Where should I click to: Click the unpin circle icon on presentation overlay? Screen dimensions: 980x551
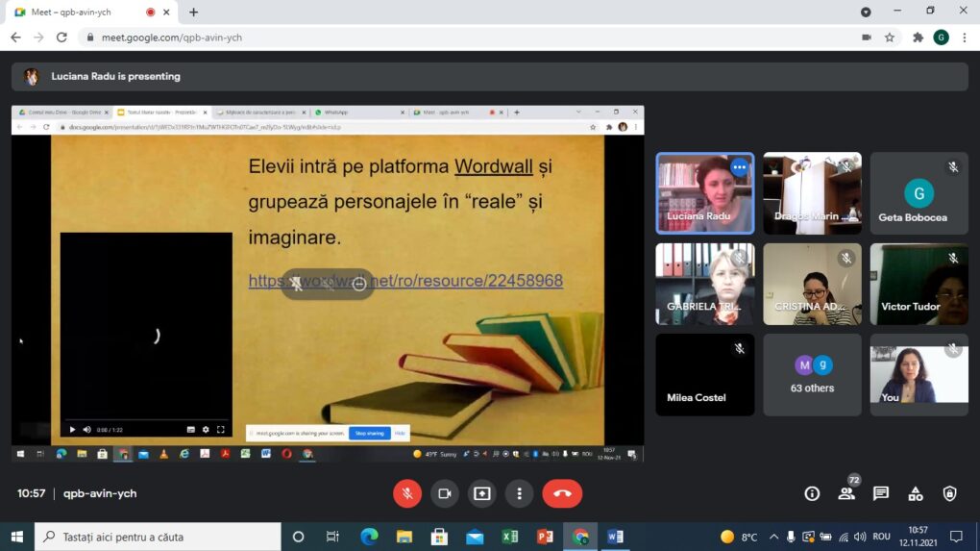(x=358, y=284)
